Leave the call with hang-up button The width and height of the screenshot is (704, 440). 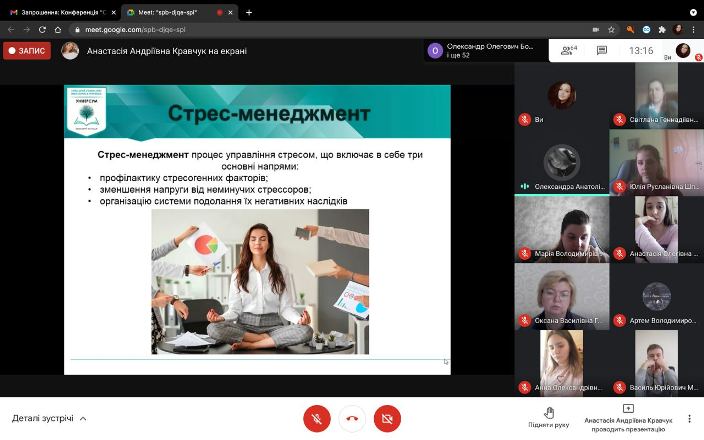(x=352, y=418)
